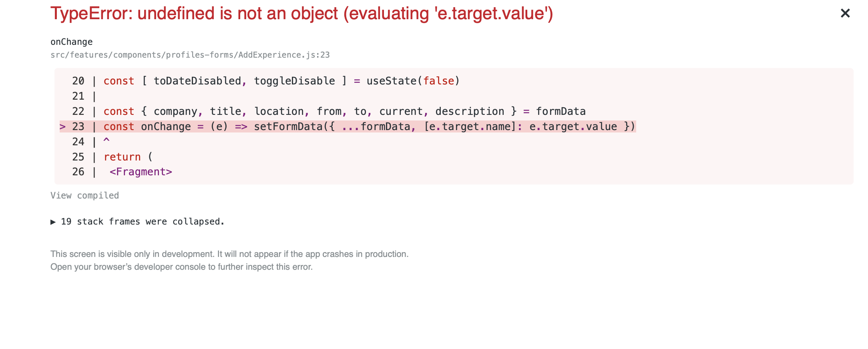The height and width of the screenshot is (349, 868).
Task: Click the collapse triangle next to stack frames
Action: coord(53,221)
